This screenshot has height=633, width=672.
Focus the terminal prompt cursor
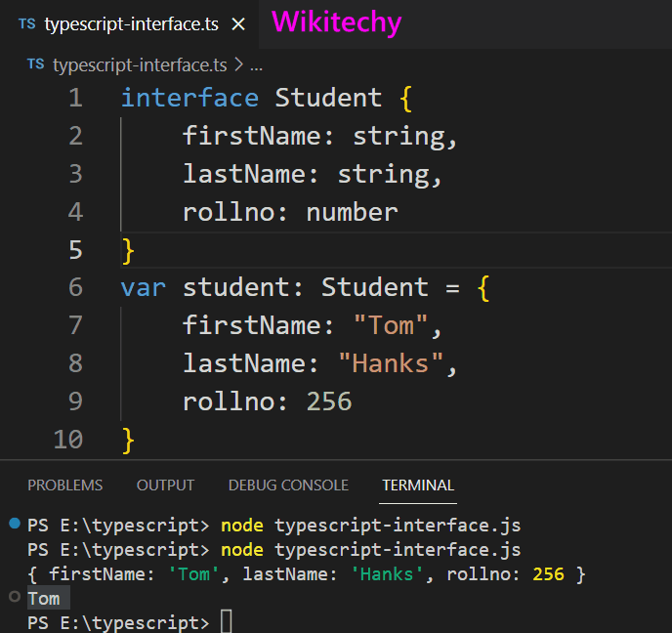(227, 622)
